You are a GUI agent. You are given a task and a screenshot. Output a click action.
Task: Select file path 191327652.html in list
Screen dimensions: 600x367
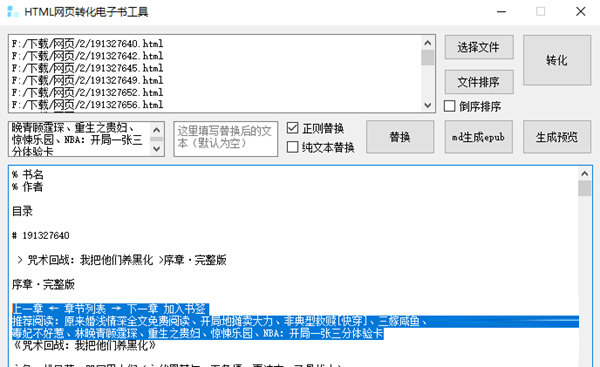coord(87,93)
